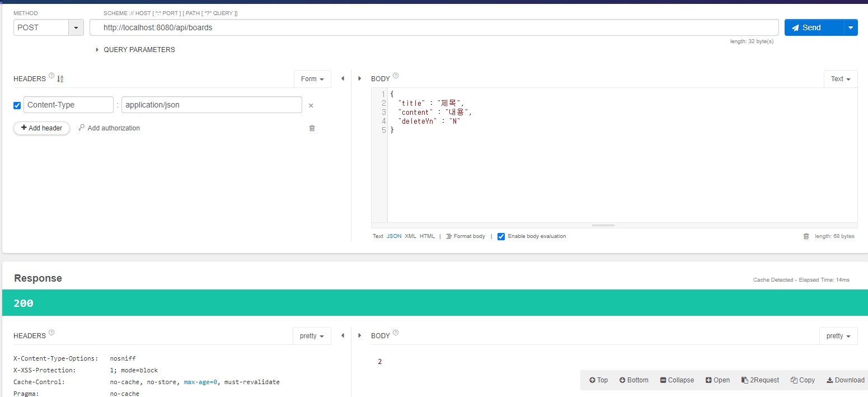Open the request body Text type dropdown
Viewport: 868px width, 397px height.
point(841,79)
